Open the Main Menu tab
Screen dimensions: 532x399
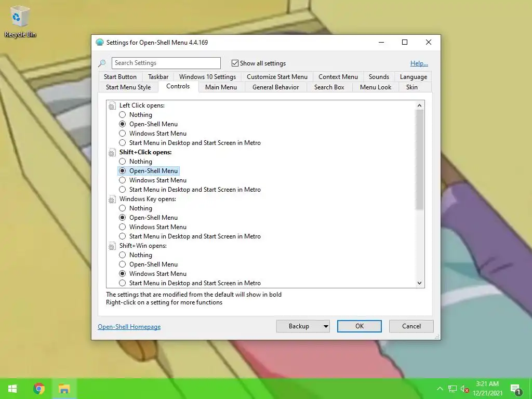click(x=221, y=87)
